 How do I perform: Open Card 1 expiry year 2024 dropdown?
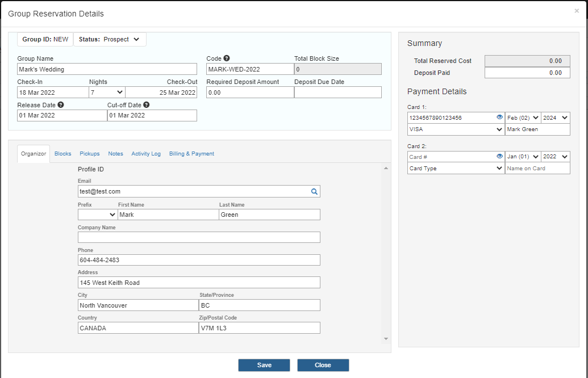pyautogui.click(x=556, y=117)
